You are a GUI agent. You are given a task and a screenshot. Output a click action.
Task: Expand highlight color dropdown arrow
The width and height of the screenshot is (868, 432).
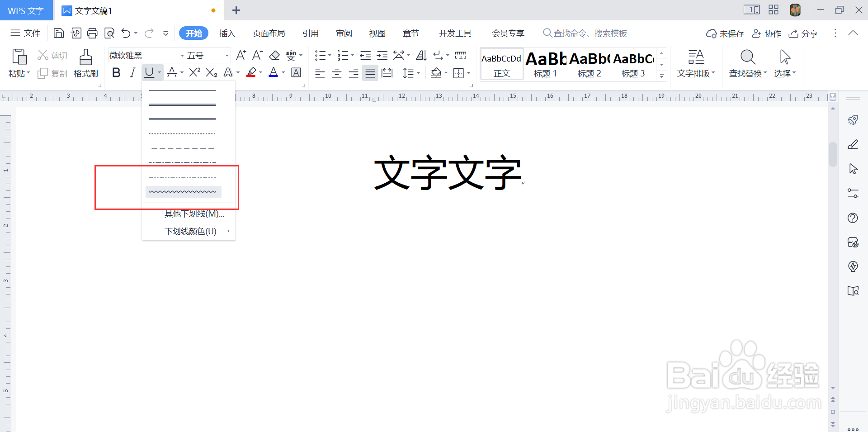click(261, 72)
